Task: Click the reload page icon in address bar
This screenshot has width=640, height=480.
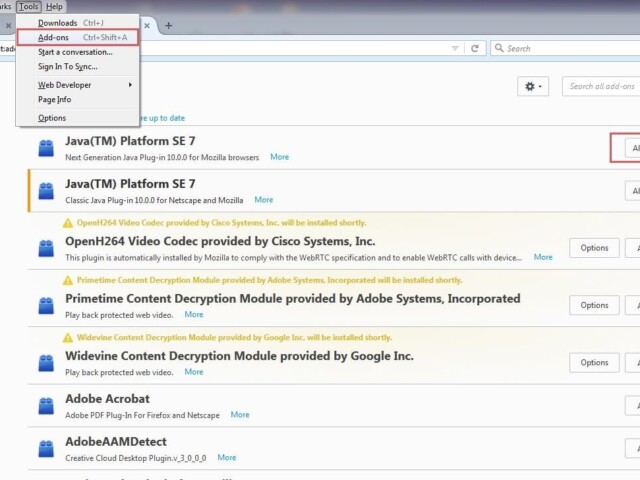Action: pos(475,48)
